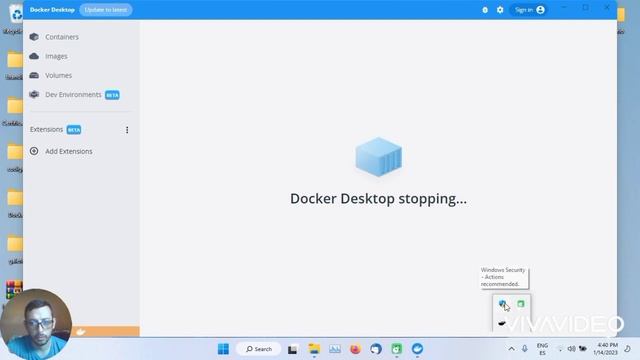Click Update to latest button
Image resolution: width=640 pixels, height=360 pixels.
tap(106, 10)
